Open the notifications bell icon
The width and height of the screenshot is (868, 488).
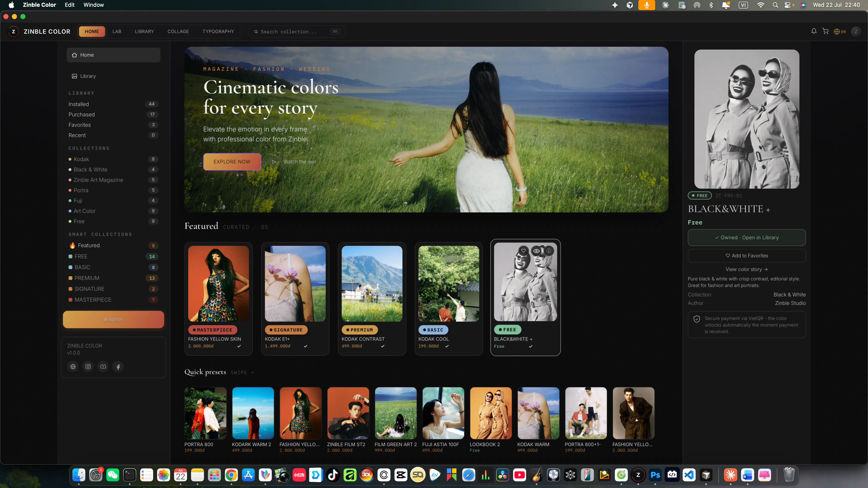pyautogui.click(x=814, y=31)
